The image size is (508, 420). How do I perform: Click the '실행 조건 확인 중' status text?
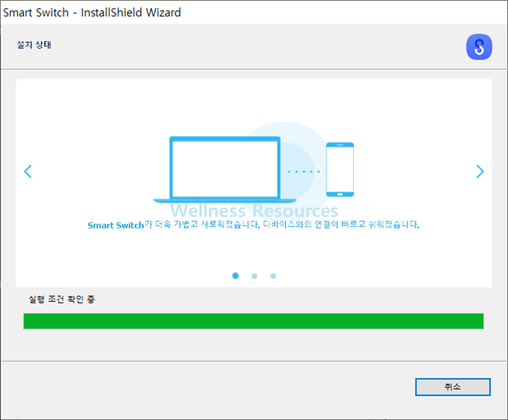pos(61,299)
